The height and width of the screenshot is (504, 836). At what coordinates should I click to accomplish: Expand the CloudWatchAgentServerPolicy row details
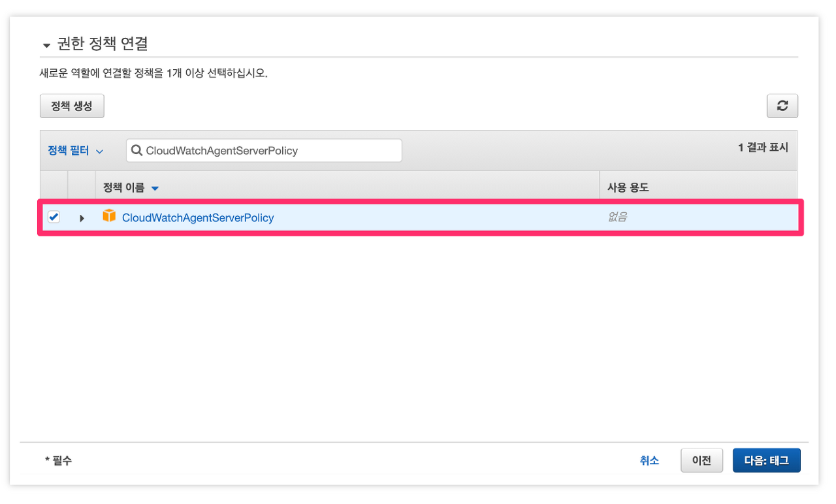pyautogui.click(x=82, y=218)
